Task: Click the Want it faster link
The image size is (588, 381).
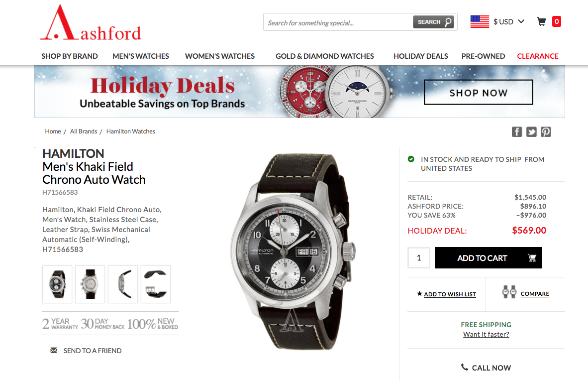Action: pos(486,335)
